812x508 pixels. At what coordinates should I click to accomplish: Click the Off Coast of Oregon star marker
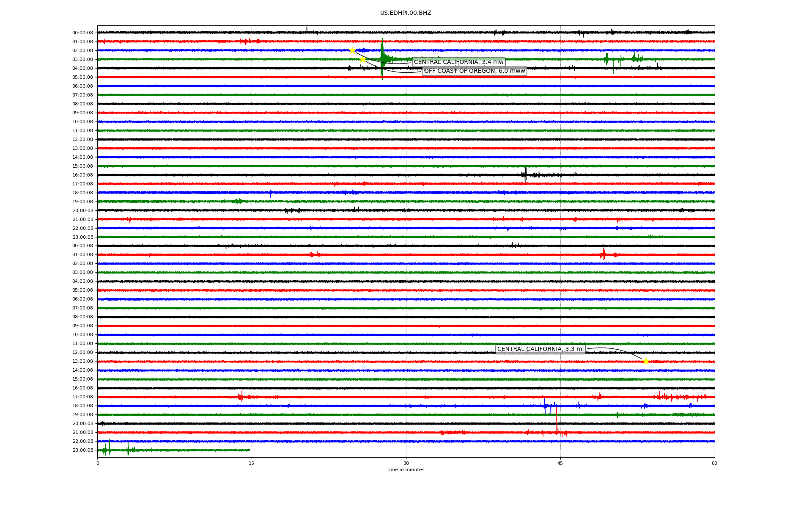[362, 60]
